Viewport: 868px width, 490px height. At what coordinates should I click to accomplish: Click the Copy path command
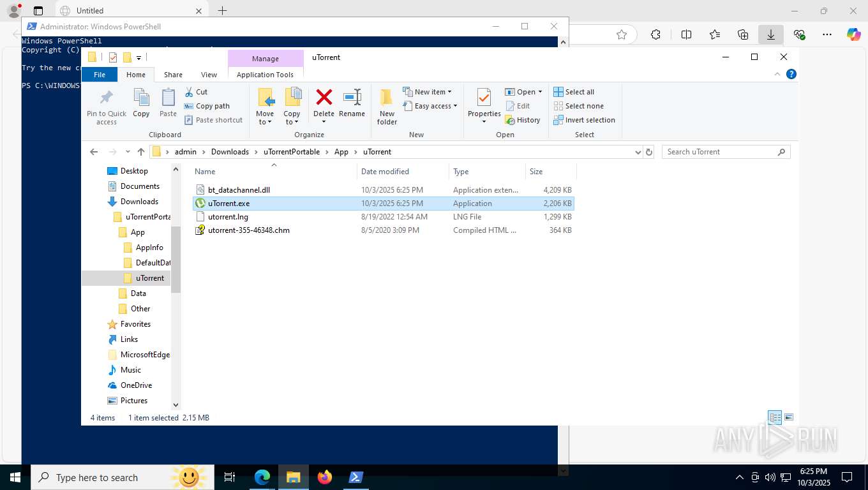point(207,106)
